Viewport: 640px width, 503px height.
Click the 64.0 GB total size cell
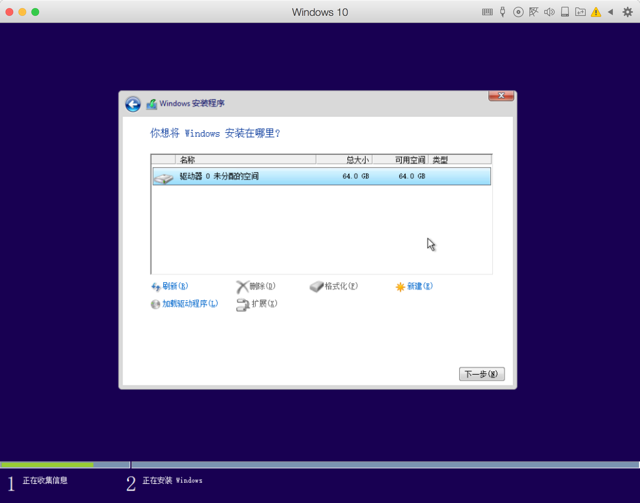click(356, 176)
